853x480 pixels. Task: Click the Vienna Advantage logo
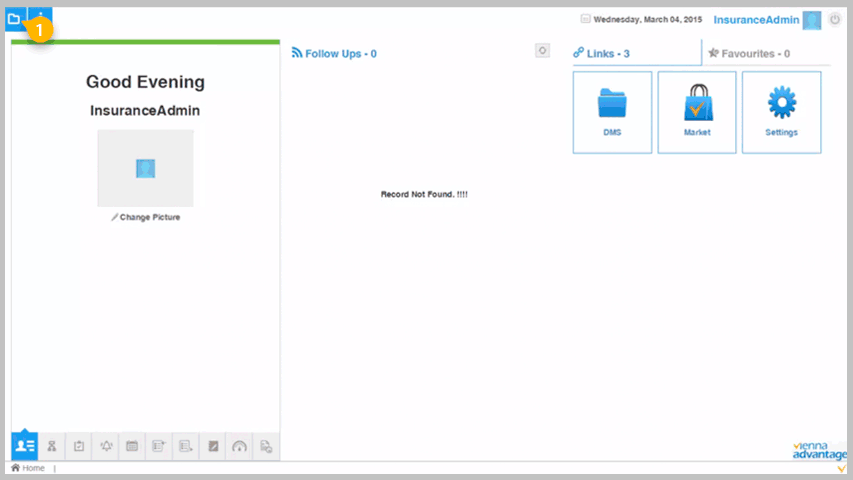click(819, 452)
